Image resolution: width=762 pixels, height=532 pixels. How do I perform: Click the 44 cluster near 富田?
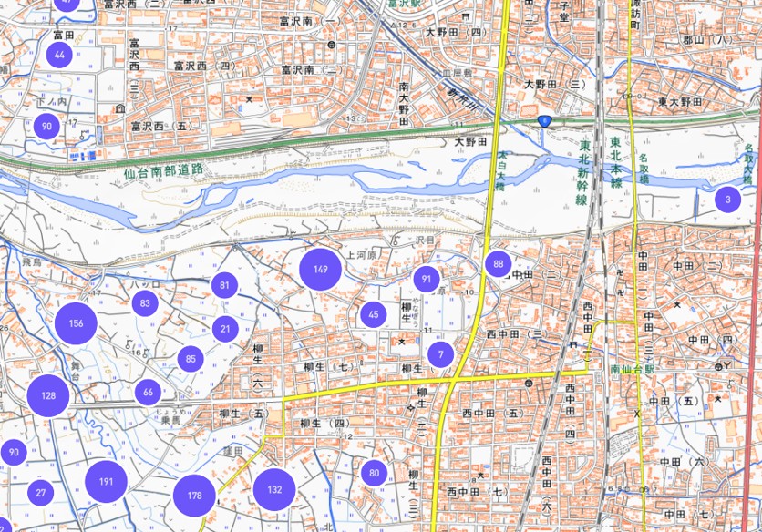pyautogui.click(x=59, y=55)
